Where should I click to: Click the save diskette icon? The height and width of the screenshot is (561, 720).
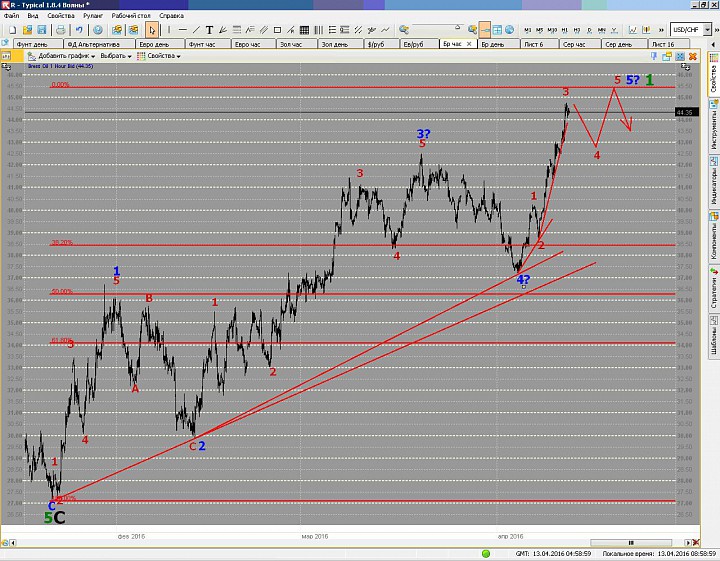(41, 30)
